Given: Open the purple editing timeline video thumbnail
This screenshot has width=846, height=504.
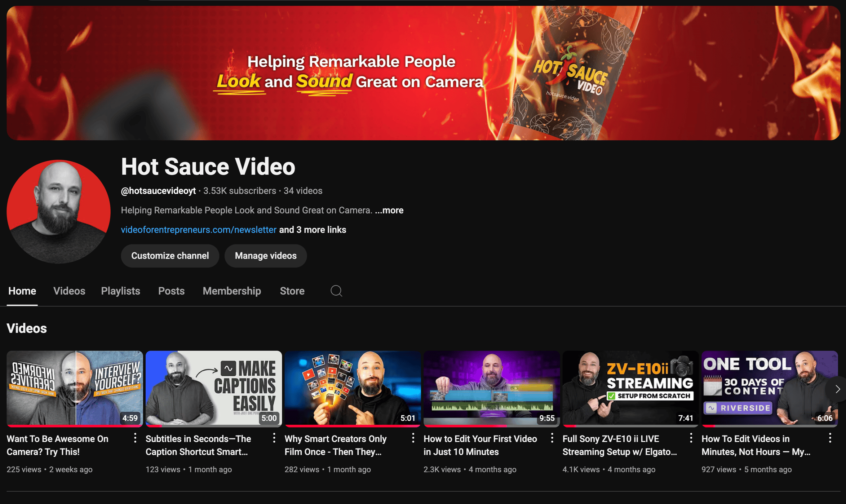Looking at the screenshot, I should tap(492, 389).
